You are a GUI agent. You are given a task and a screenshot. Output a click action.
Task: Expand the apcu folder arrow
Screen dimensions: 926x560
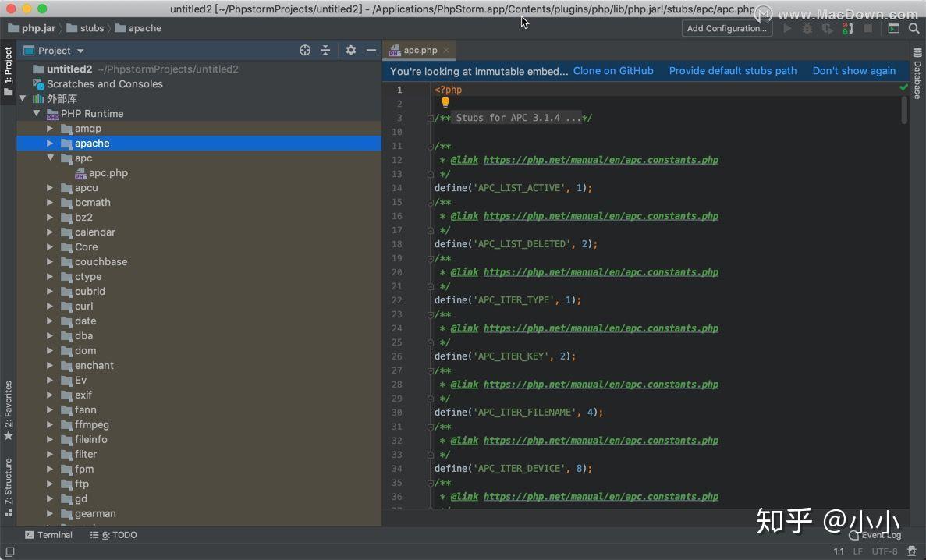click(x=50, y=187)
